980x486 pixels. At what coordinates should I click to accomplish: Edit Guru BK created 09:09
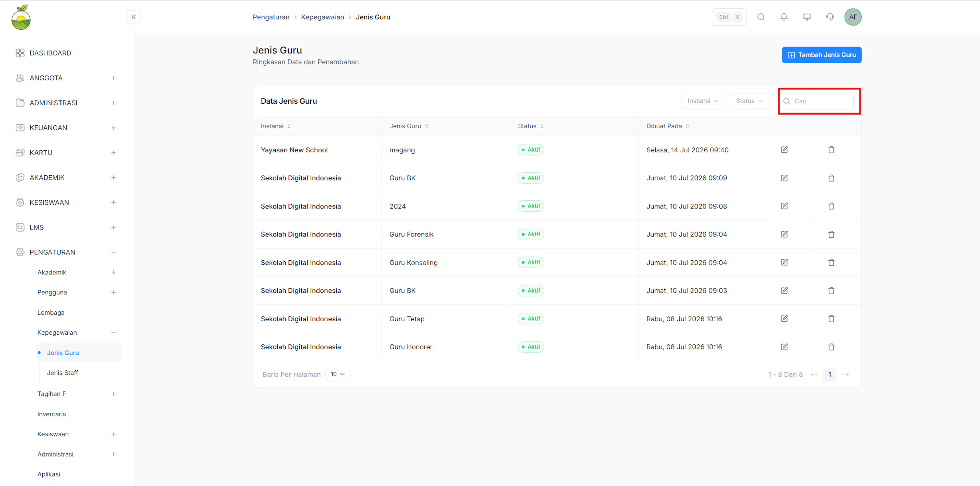pyautogui.click(x=785, y=178)
